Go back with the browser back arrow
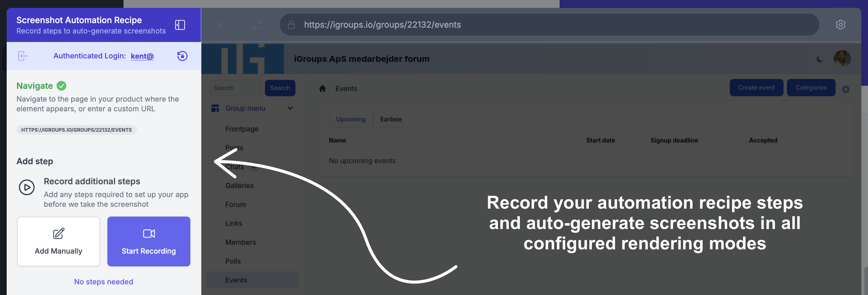The width and height of the screenshot is (868, 295). click(223, 25)
